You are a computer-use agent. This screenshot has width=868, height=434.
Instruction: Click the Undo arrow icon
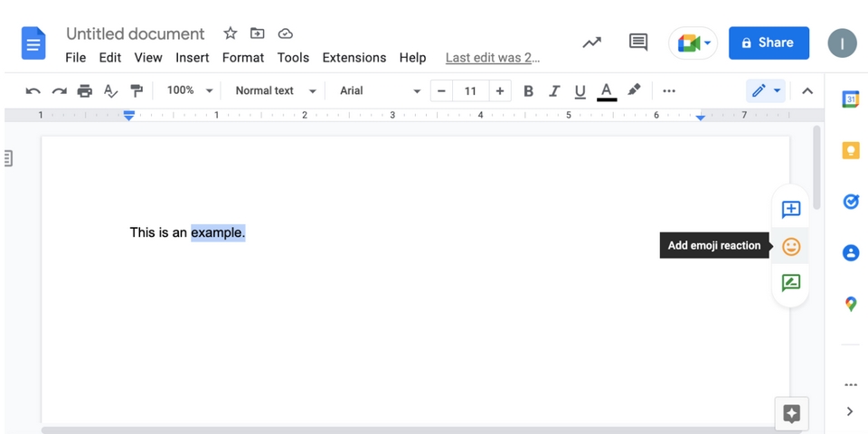[x=33, y=90]
